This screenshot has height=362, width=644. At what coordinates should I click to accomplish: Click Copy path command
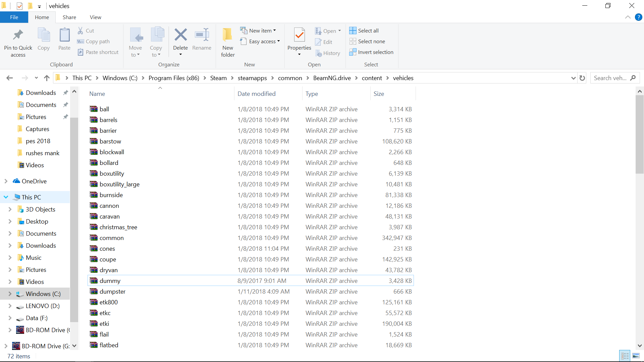(94, 41)
